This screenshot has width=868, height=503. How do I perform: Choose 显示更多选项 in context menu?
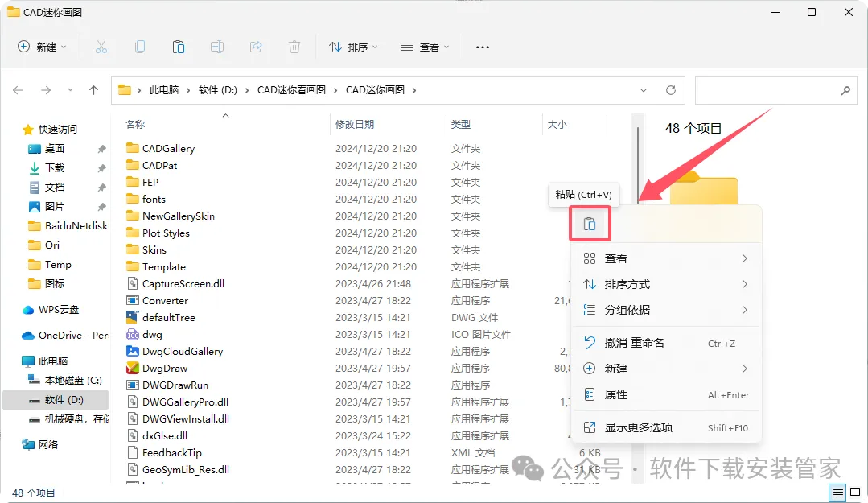666,427
